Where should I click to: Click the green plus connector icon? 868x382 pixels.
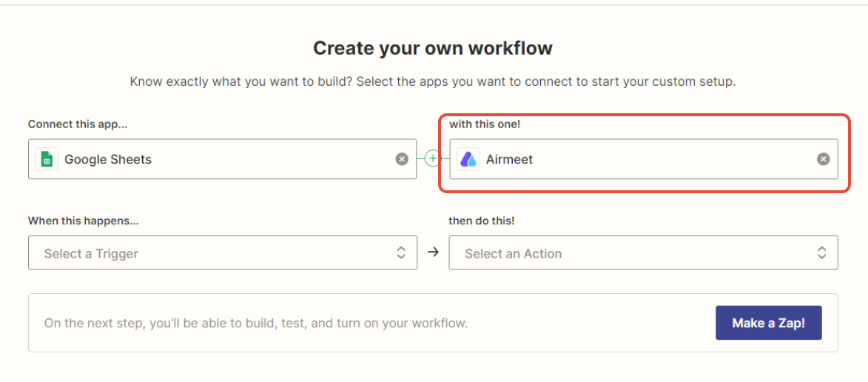pyautogui.click(x=433, y=159)
